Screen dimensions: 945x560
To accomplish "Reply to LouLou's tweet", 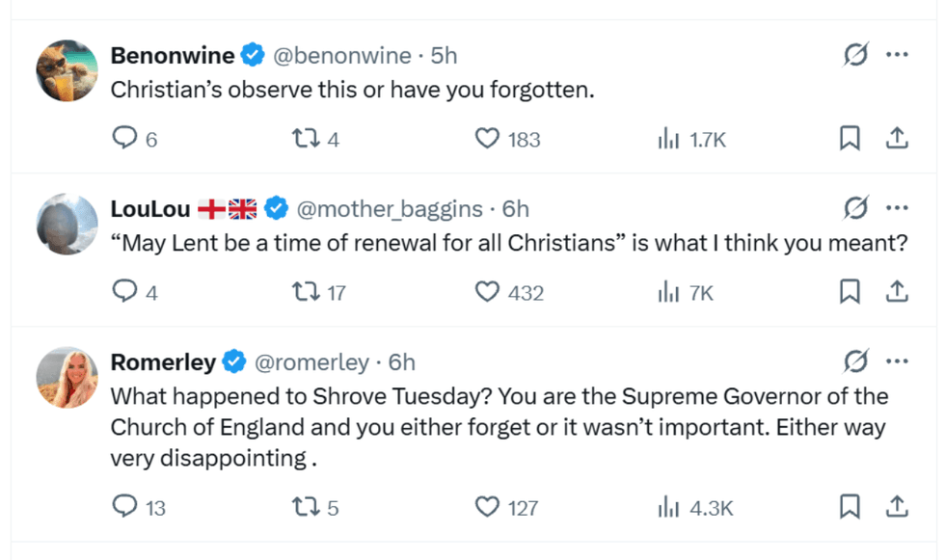I will pyautogui.click(x=125, y=292).
